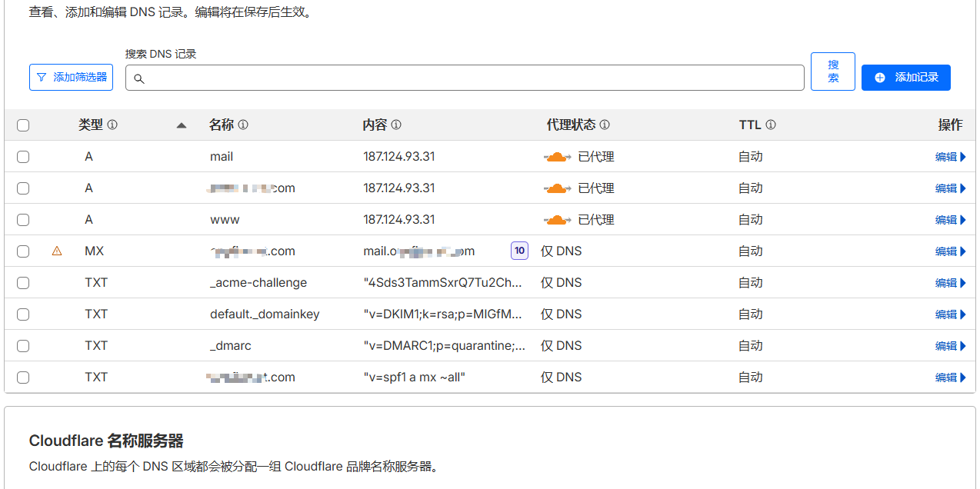Viewport: 980px width, 489px height.
Task: Click the orange proxied cloud for mail record
Action: pos(558,157)
